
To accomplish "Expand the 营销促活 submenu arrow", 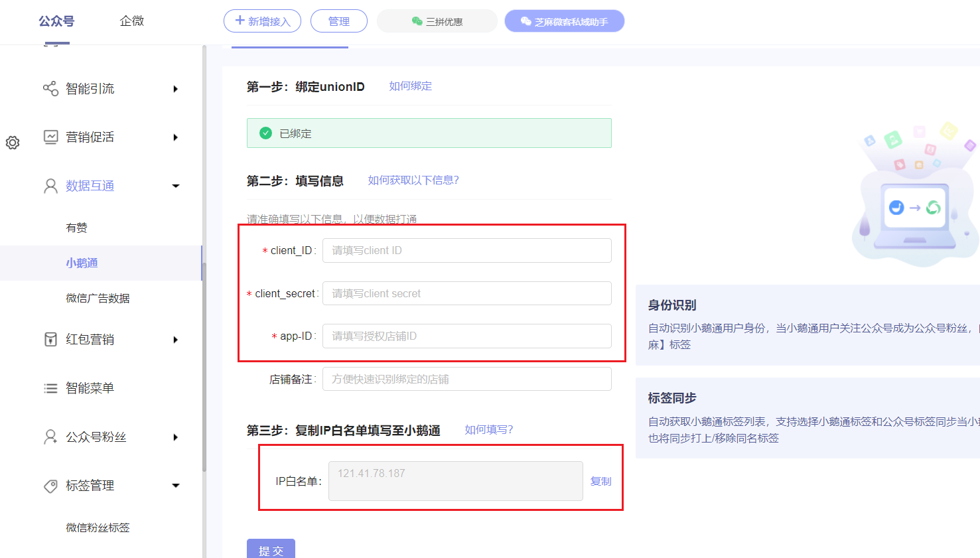I will pos(175,137).
